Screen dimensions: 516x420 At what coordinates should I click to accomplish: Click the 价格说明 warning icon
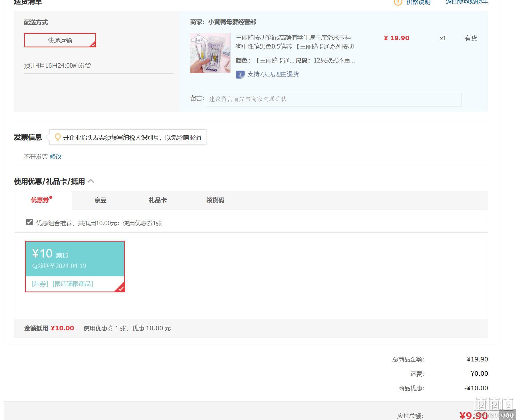[398, 2]
